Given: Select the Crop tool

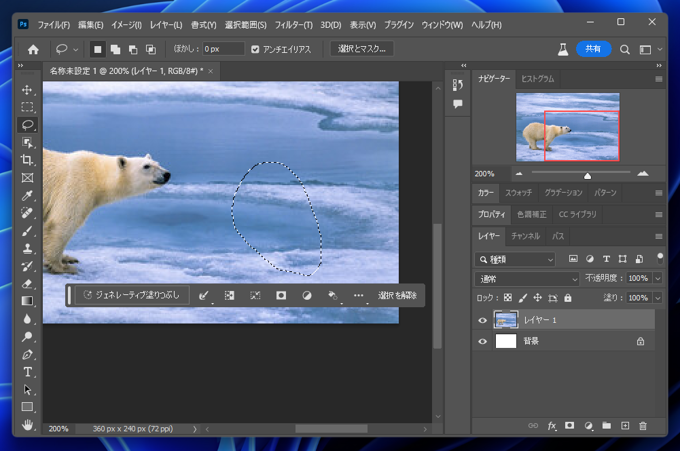Looking at the screenshot, I should click(28, 160).
